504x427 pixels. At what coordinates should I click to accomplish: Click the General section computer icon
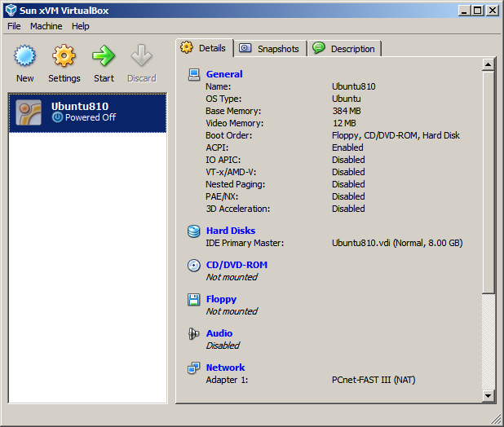[x=194, y=74]
